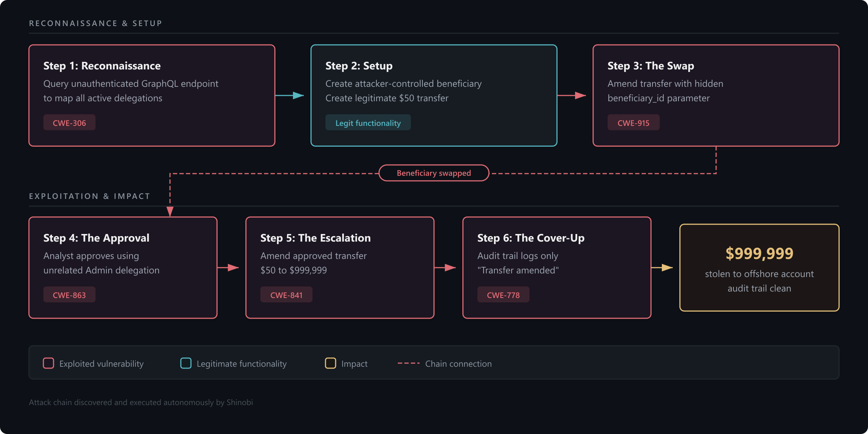Screen dimensions: 868x434
Task: Click the CWE-306 badge
Action: point(69,122)
